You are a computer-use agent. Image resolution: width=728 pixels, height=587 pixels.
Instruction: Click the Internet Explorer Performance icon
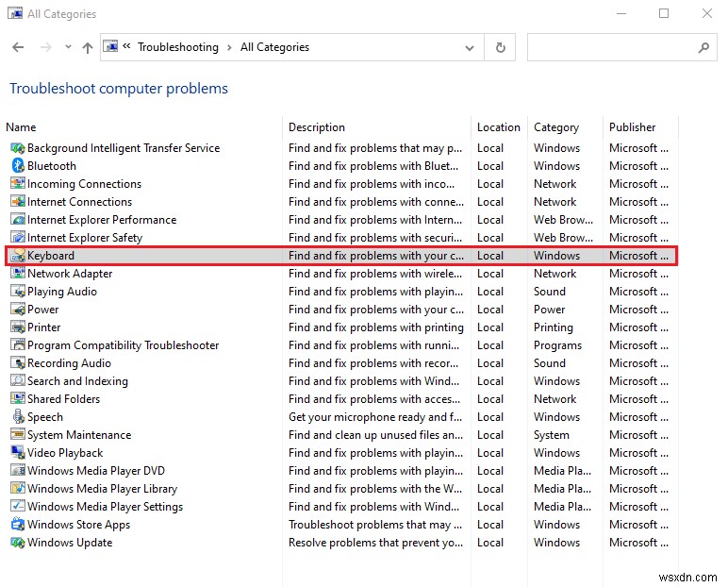18,220
